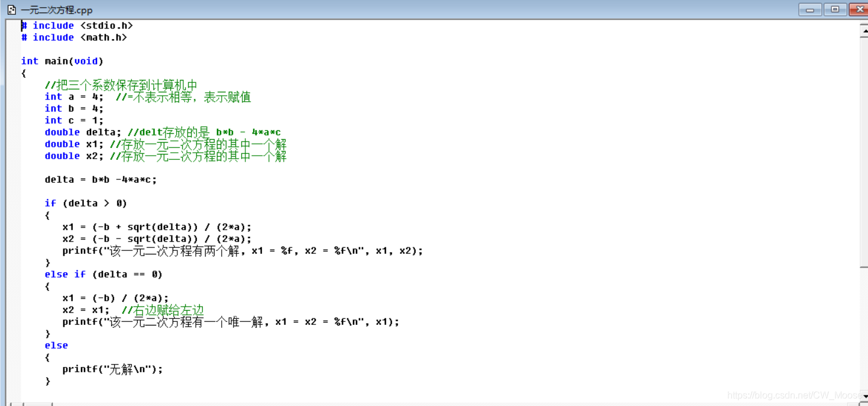Place cursor on the include <math.h> line
868x406 pixels.
click(74, 37)
